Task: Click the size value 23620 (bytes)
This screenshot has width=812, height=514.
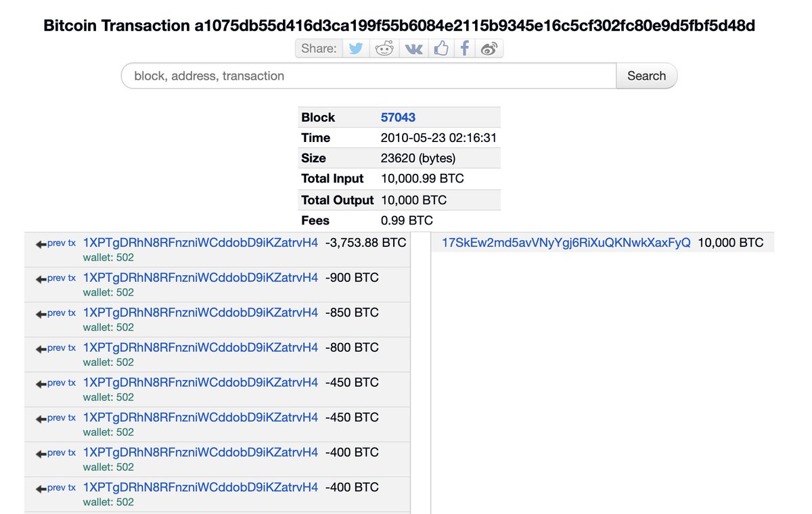Action: (418, 158)
